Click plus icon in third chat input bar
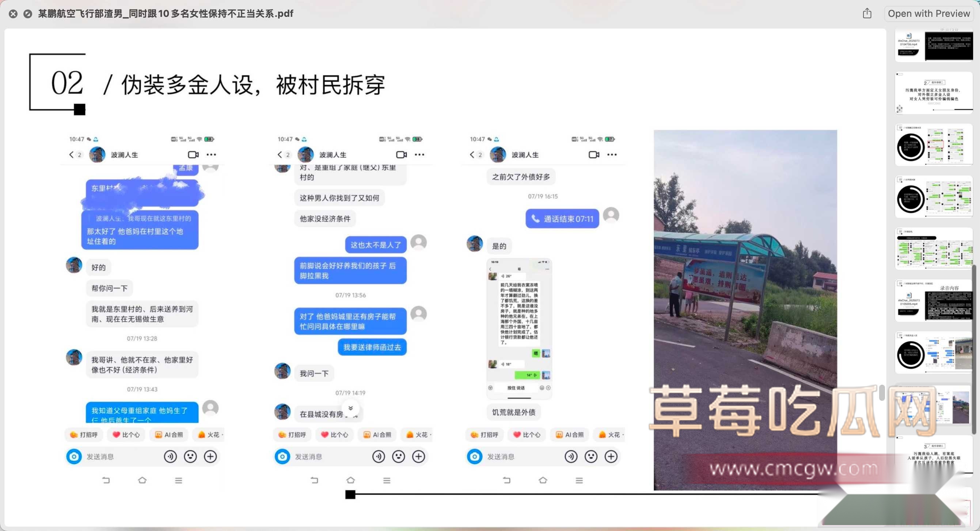The height and width of the screenshot is (531, 980). point(611,456)
